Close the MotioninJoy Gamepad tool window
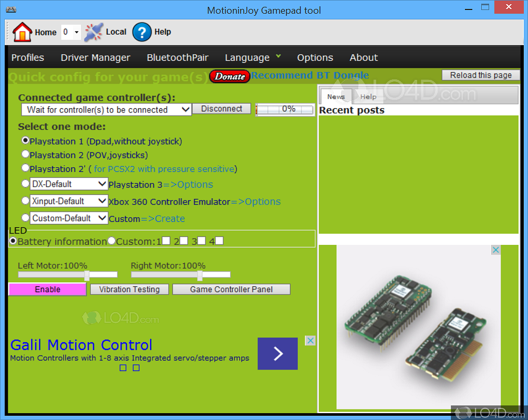528x420 pixels. pos(509,7)
